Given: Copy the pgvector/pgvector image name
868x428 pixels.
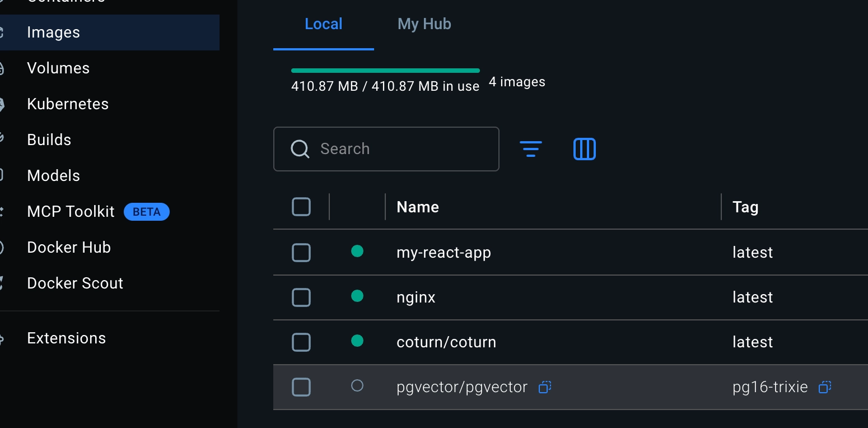Looking at the screenshot, I should coord(545,387).
